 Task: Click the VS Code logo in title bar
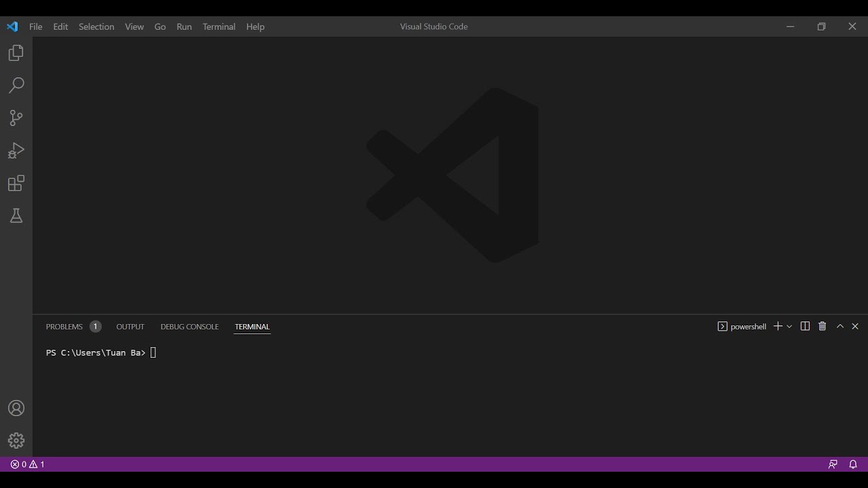pos(12,26)
